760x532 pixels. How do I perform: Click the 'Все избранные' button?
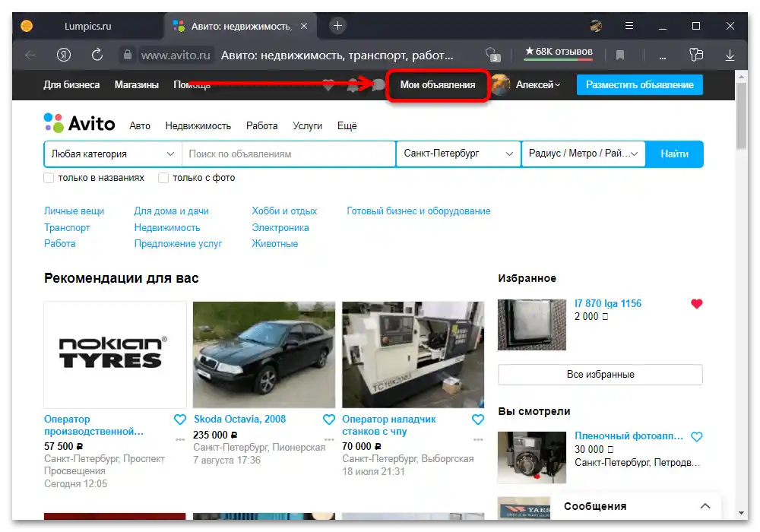(x=600, y=375)
